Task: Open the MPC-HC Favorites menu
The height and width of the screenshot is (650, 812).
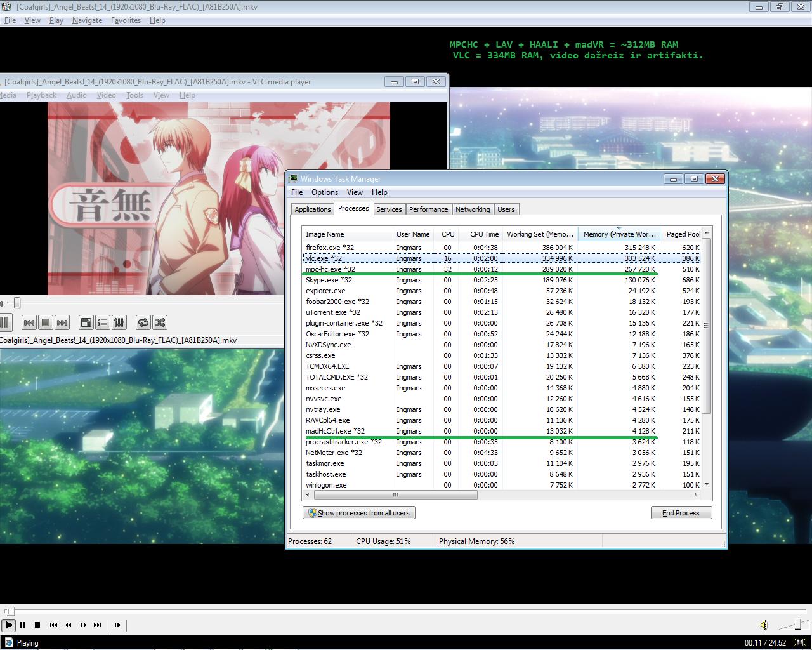Action: coord(126,20)
